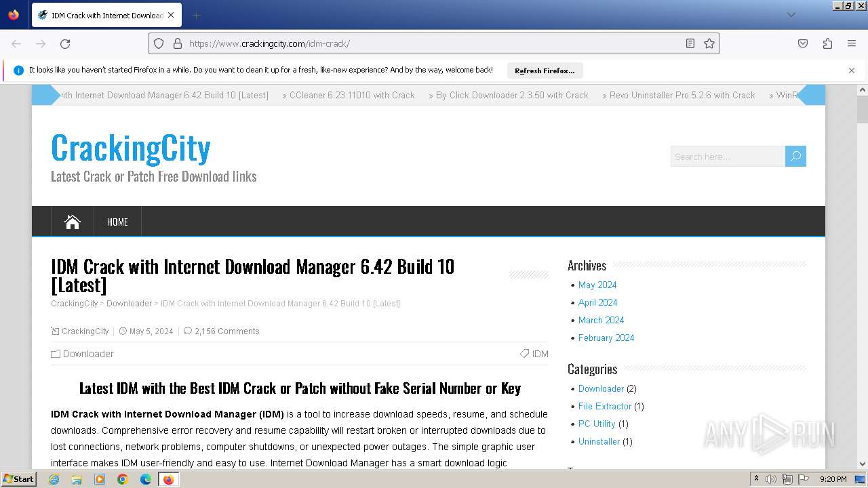Bookmark this page with the star icon

click(709, 43)
